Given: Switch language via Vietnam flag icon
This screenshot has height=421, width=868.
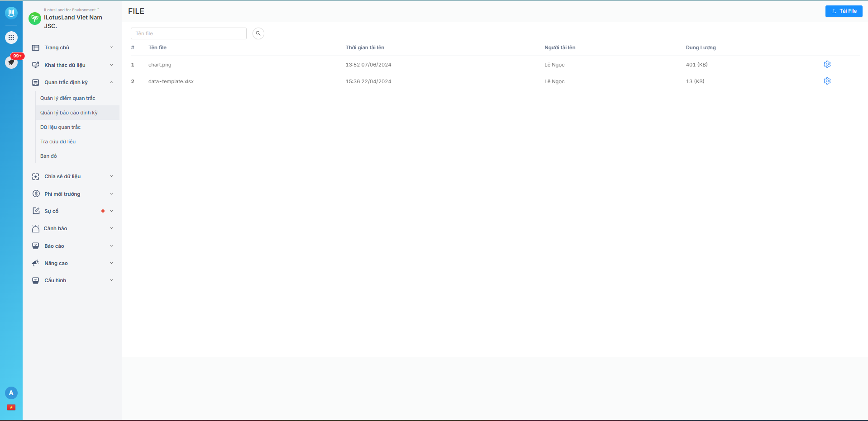Looking at the screenshot, I should click(x=11, y=407).
